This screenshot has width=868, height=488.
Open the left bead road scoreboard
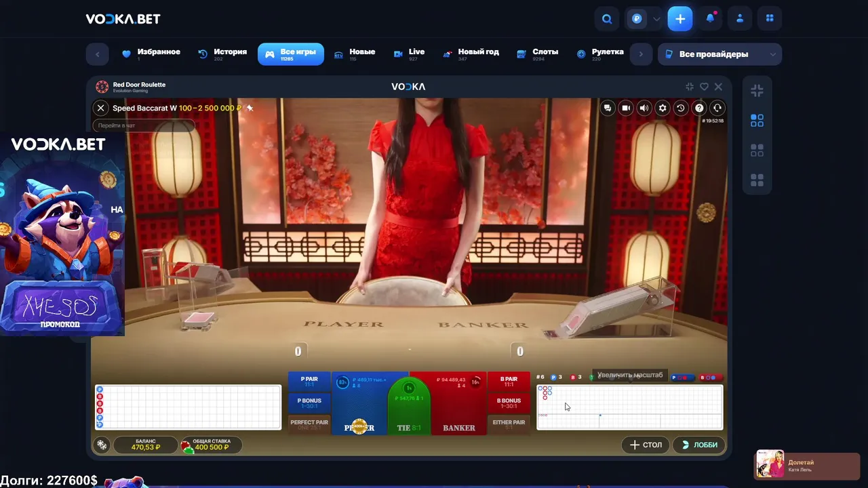[188, 407]
